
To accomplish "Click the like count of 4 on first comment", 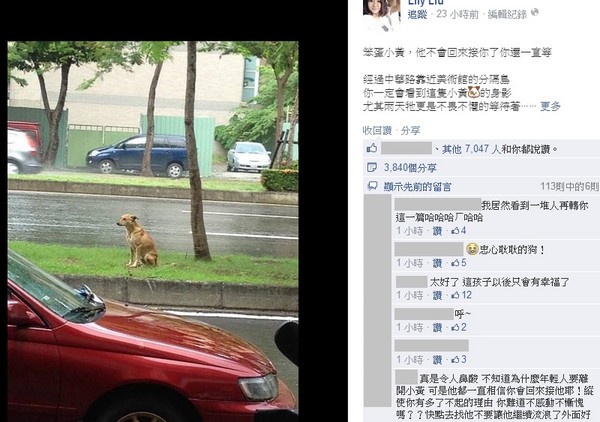I will (459, 231).
